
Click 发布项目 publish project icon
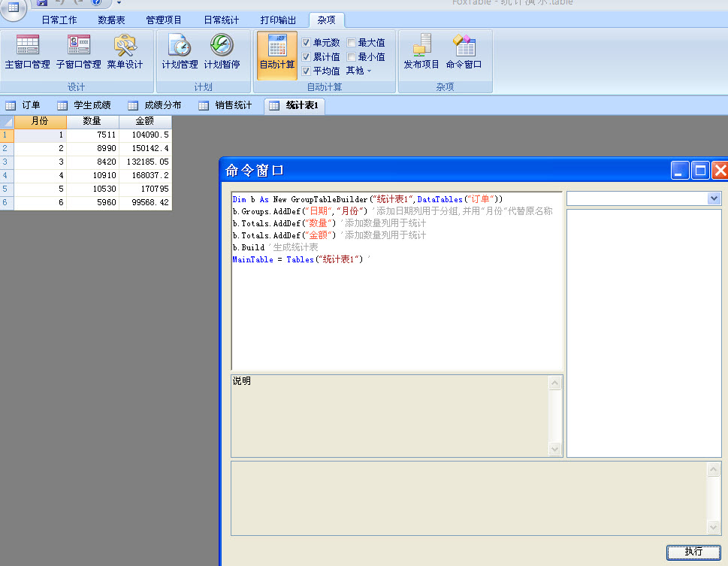click(421, 52)
